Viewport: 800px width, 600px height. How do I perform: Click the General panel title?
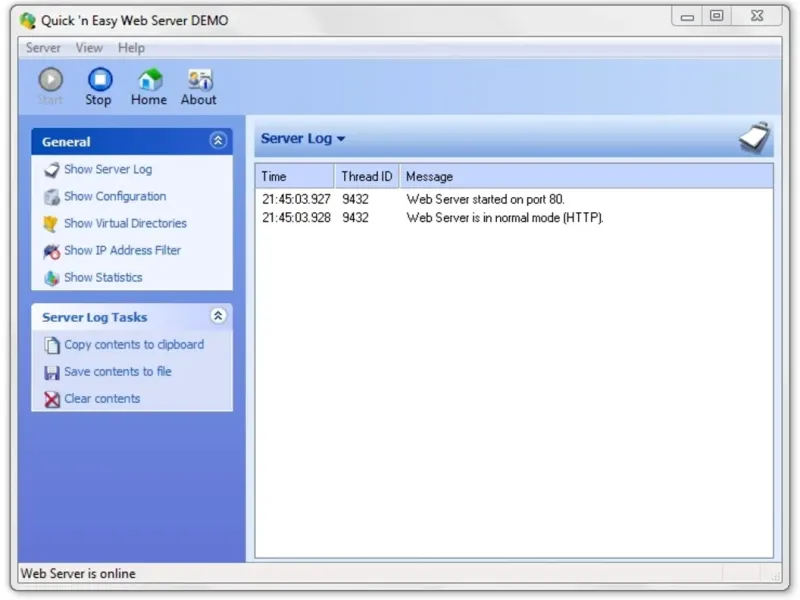[x=66, y=142]
